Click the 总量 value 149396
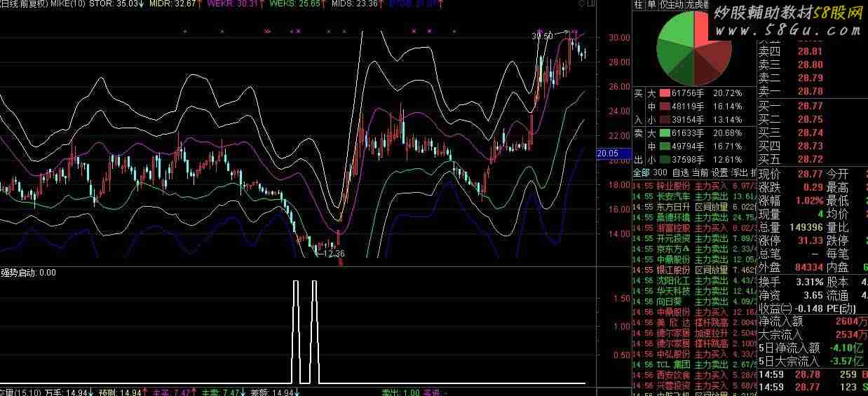The height and width of the screenshot is (396, 868). click(805, 227)
